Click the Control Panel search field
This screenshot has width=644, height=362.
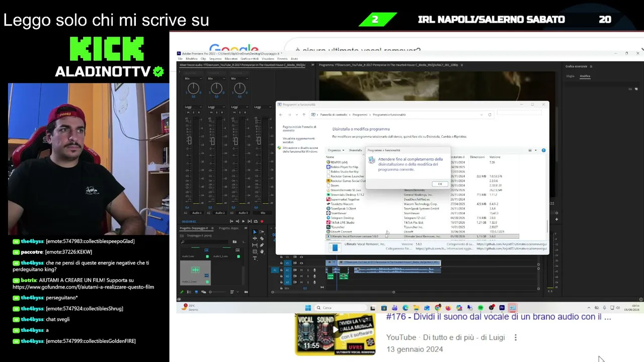click(x=519, y=113)
